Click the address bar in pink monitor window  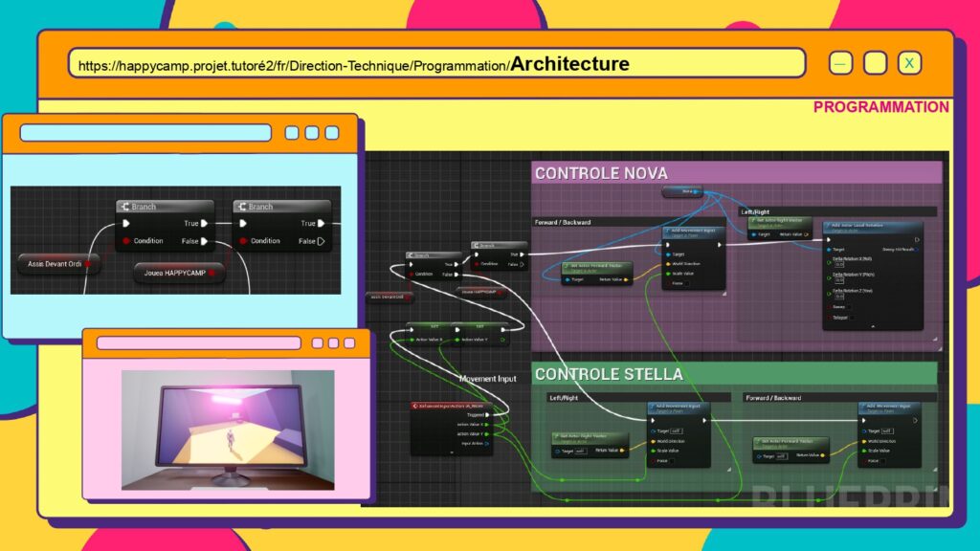pyautogui.click(x=199, y=343)
